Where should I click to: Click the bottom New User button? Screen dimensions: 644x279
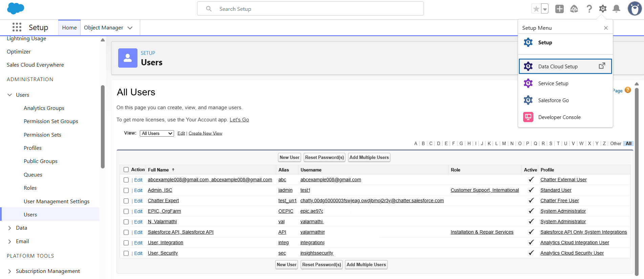point(286,264)
